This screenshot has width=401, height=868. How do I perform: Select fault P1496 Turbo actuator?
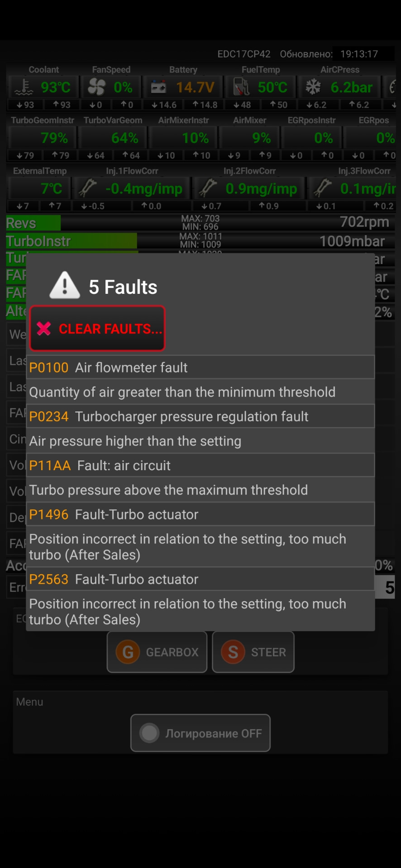click(200, 514)
